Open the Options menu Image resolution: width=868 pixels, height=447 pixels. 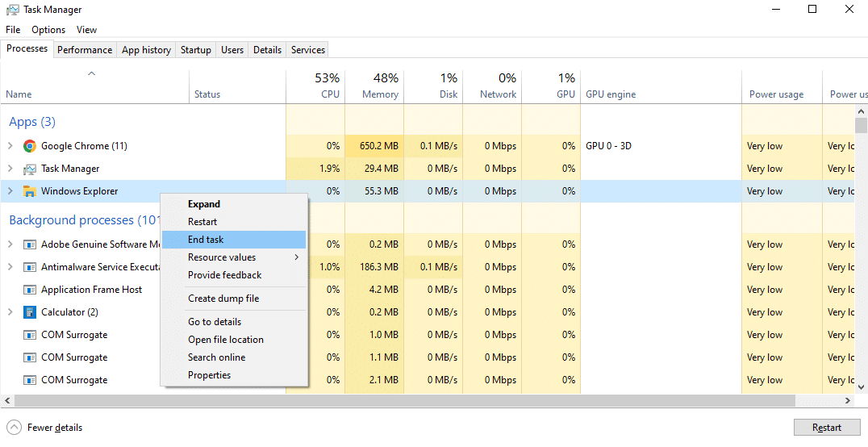(48, 30)
